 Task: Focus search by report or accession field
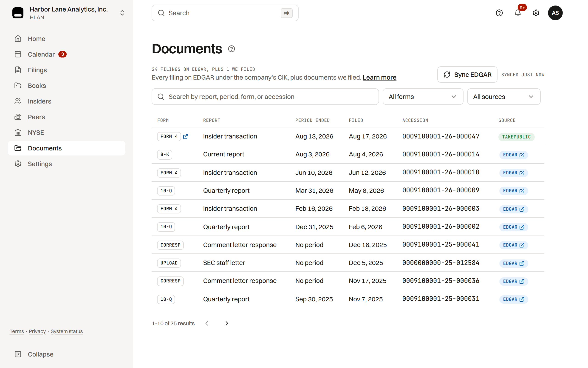coord(265,97)
